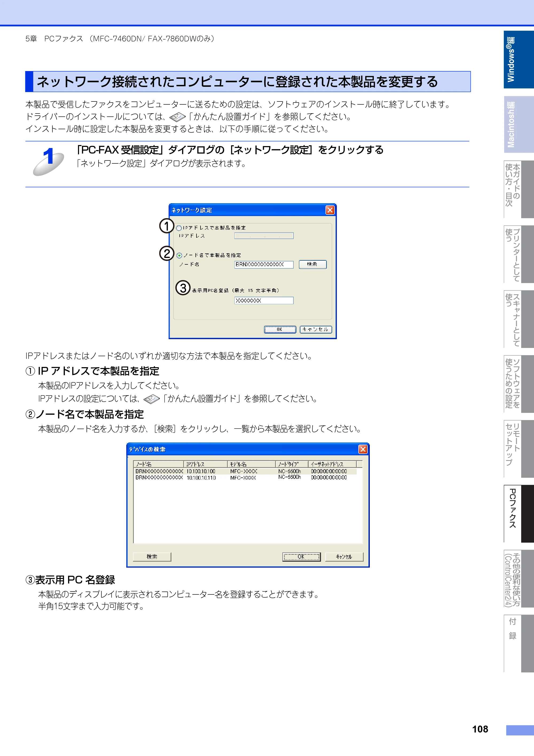Click 検索 button in デバイスの検索 dialog
534x756 pixels.
point(152,557)
